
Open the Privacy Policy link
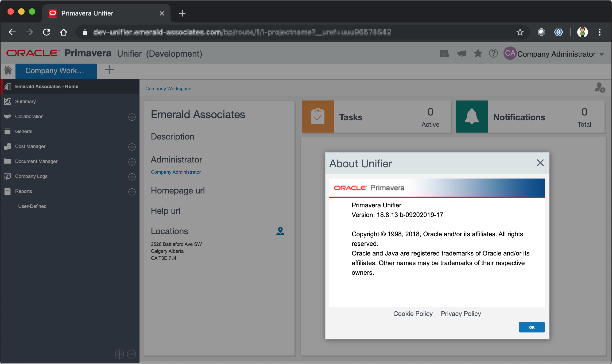click(461, 314)
